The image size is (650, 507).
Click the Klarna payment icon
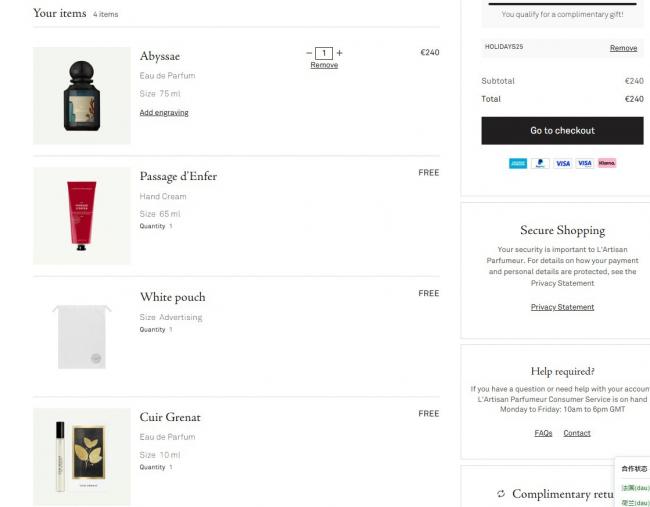click(607, 163)
